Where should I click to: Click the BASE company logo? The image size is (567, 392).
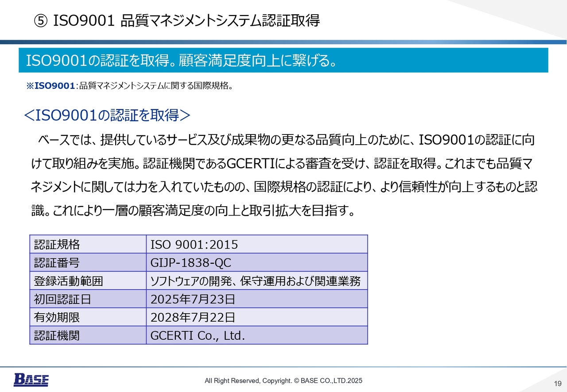31,380
